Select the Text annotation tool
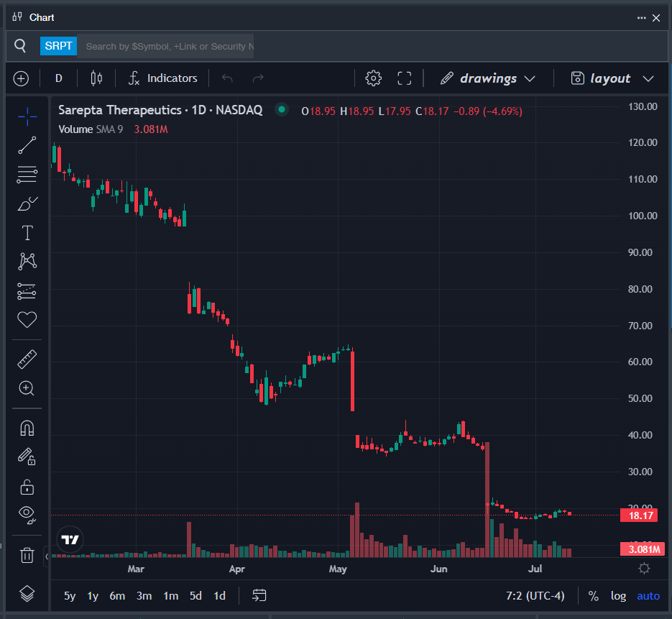Image resolution: width=672 pixels, height=619 pixels. click(27, 233)
